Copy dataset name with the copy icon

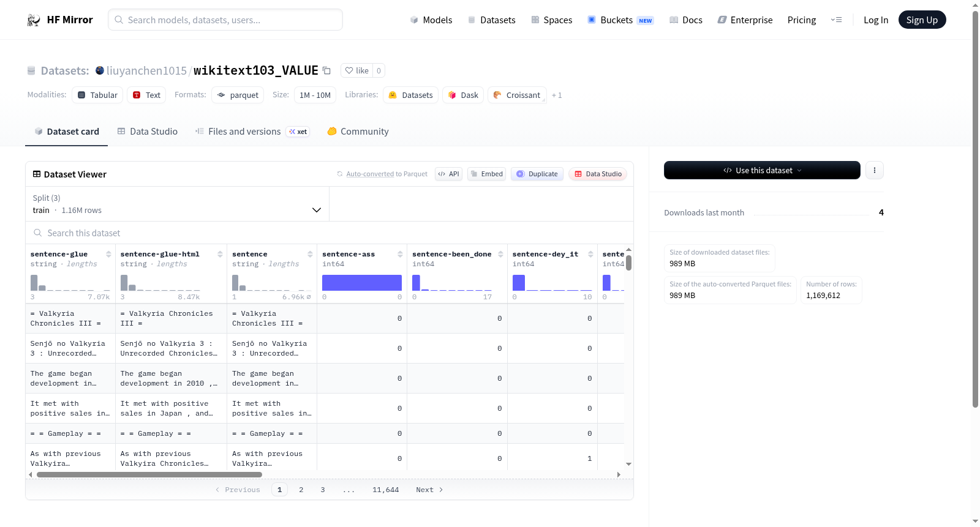[x=327, y=71]
